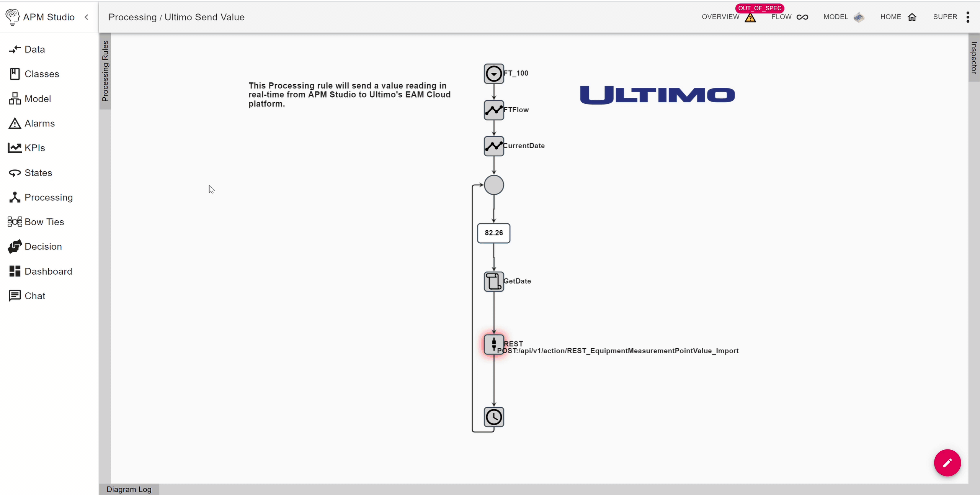
Task: Click the MODEL 3D model icon
Action: pyautogui.click(x=859, y=17)
